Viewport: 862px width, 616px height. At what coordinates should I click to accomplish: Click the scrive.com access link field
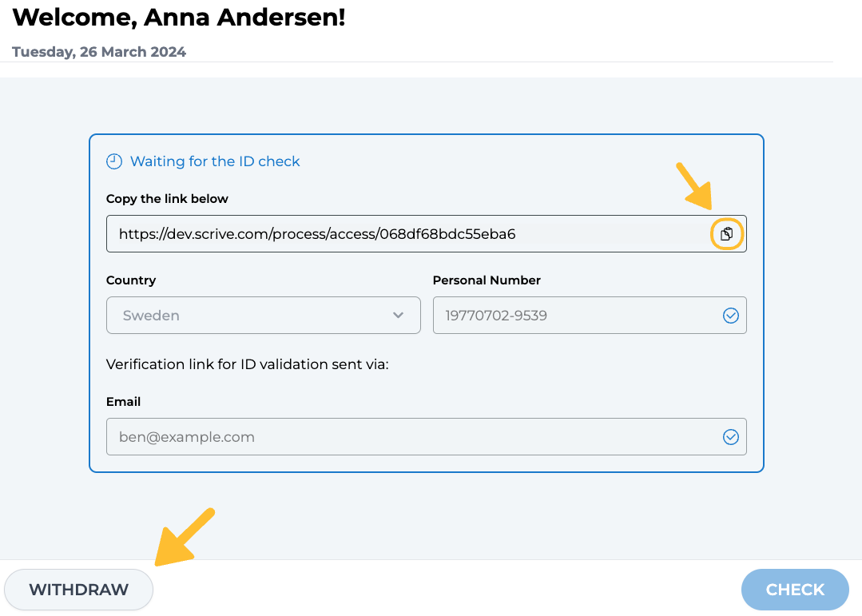[399, 234]
